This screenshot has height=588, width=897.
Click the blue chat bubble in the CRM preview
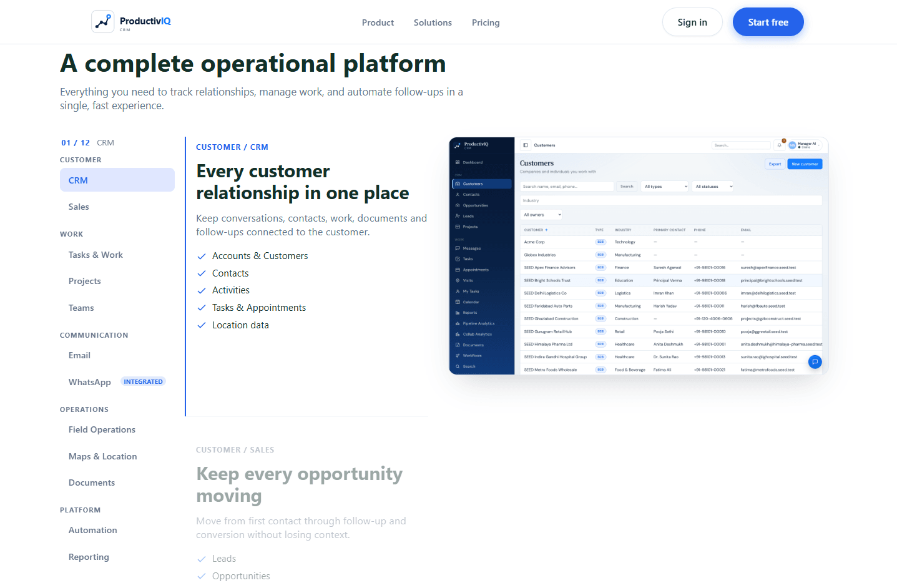coord(815,362)
